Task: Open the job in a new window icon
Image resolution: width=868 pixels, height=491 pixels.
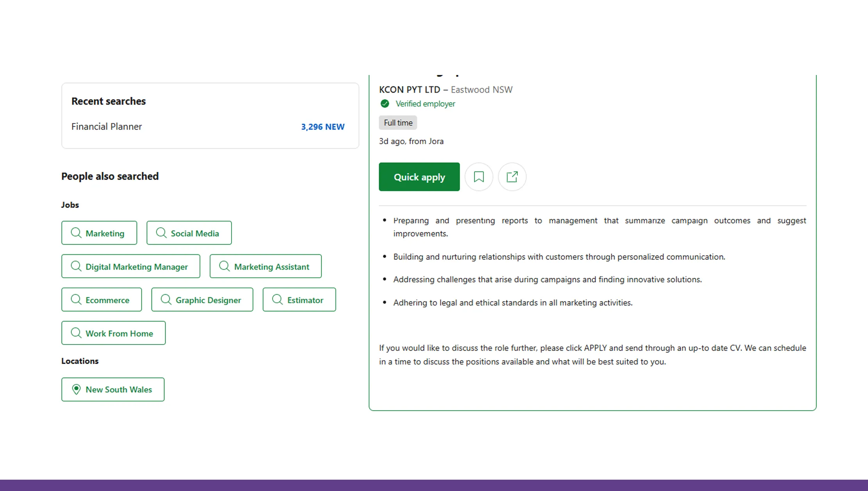Action: [x=512, y=177]
